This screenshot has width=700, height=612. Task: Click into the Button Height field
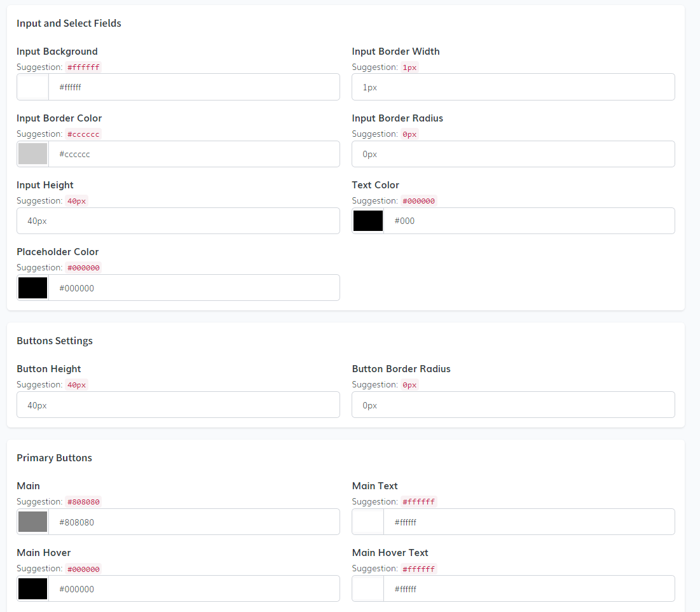pos(178,405)
